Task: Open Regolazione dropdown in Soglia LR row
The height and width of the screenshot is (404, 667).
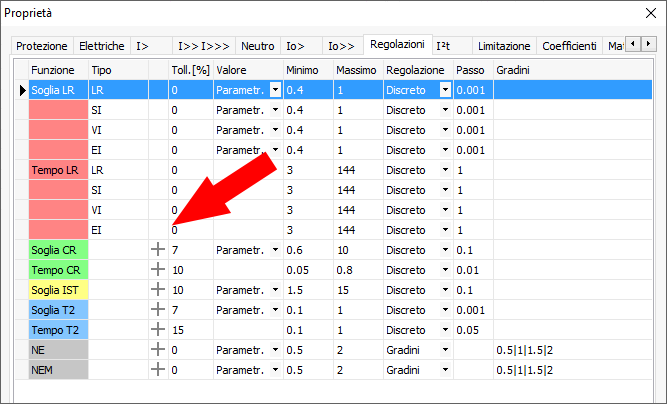Action: coord(445,90)
